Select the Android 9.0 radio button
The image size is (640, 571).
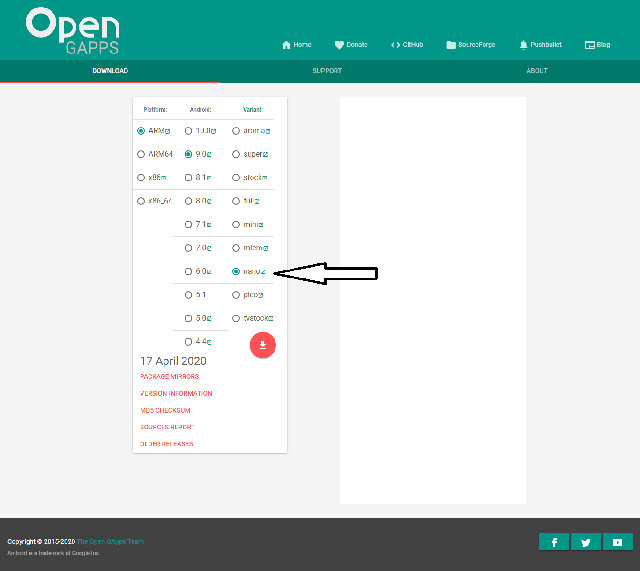click(188, 154)
